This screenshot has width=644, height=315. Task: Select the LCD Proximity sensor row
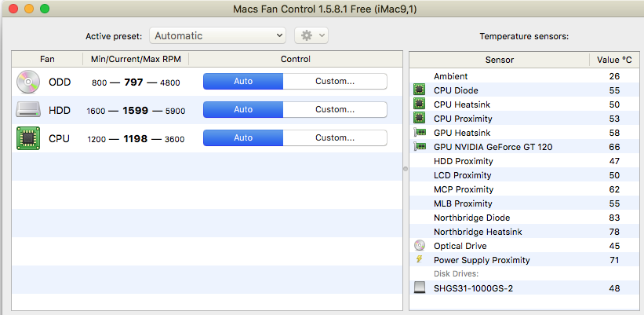(x=525, y=175)
